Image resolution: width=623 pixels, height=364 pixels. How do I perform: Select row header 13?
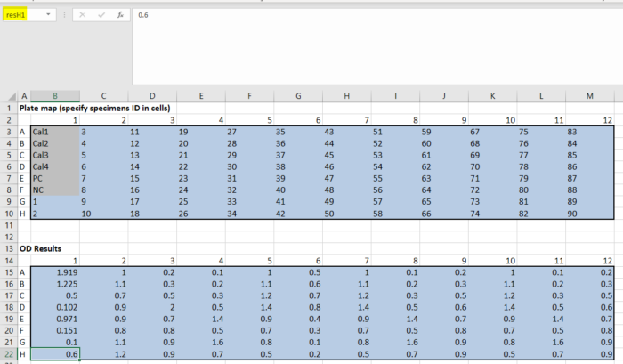point(9,249)
